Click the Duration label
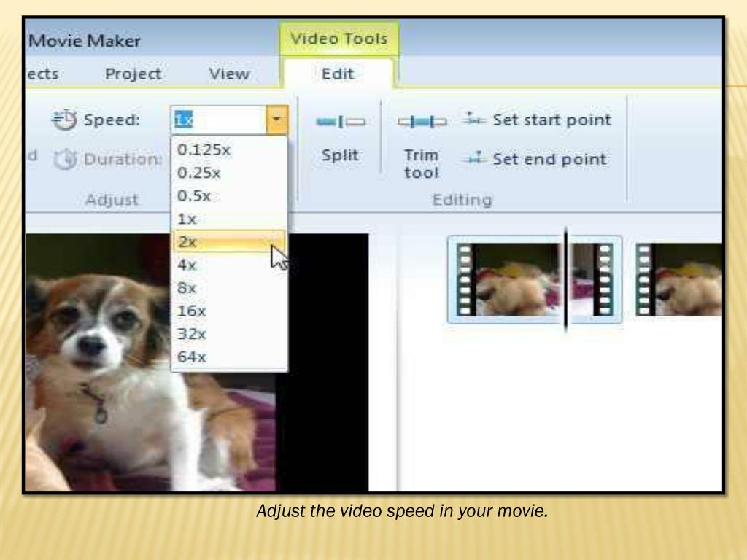Viewport: 747px width, 560px height. (123, 159)
